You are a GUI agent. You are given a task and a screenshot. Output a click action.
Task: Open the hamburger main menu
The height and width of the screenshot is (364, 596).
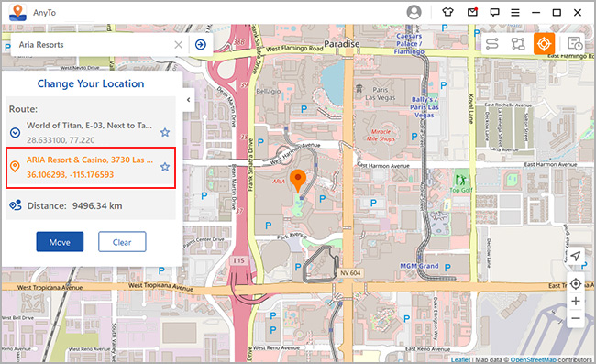515,13
